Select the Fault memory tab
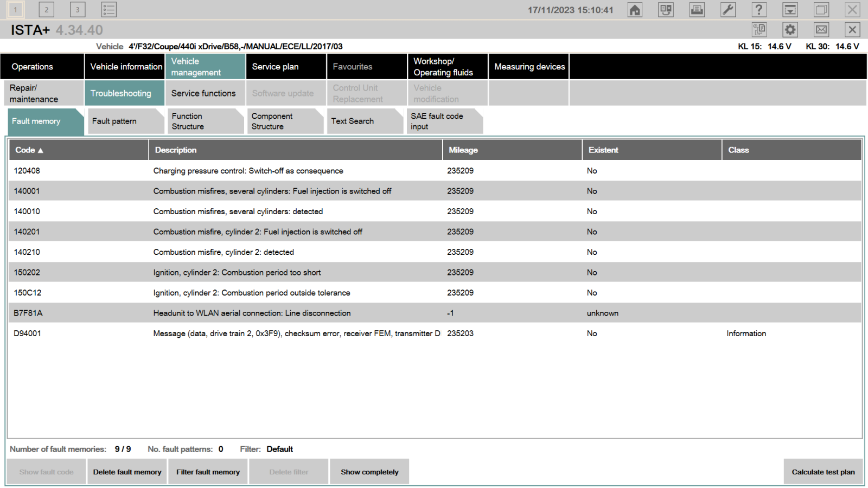Viewport: 868px width, 488px height. [46, 121]
